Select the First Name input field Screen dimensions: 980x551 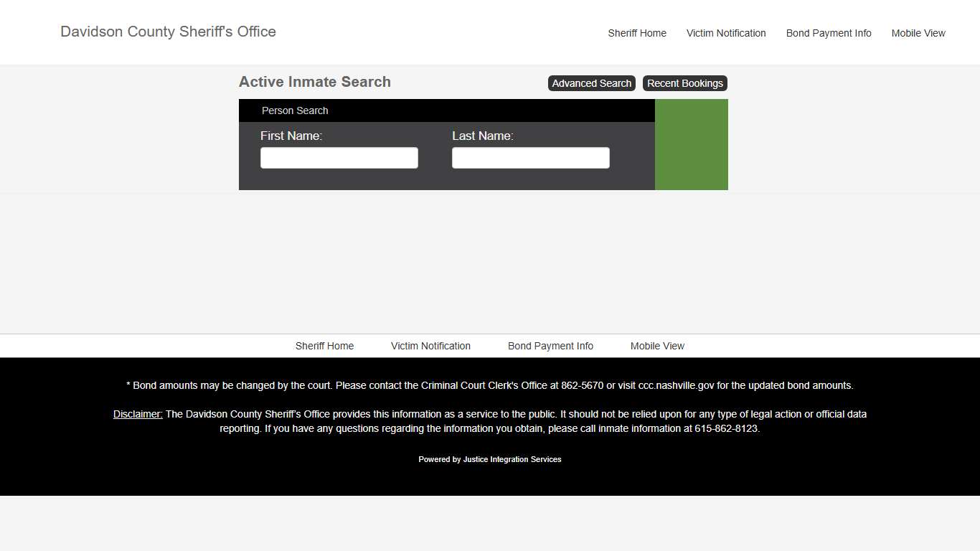coord(339,157)
